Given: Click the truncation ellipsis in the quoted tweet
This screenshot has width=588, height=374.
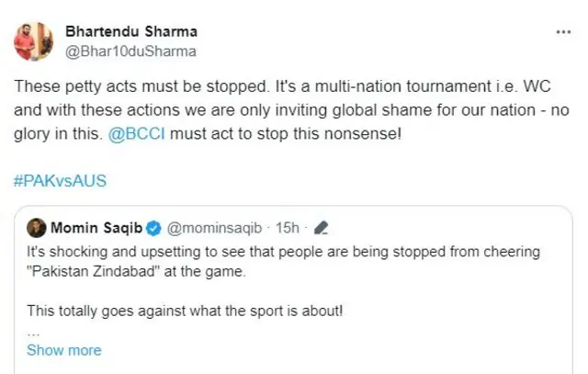Looking at the screenshot, I should (x=33, y=331).
